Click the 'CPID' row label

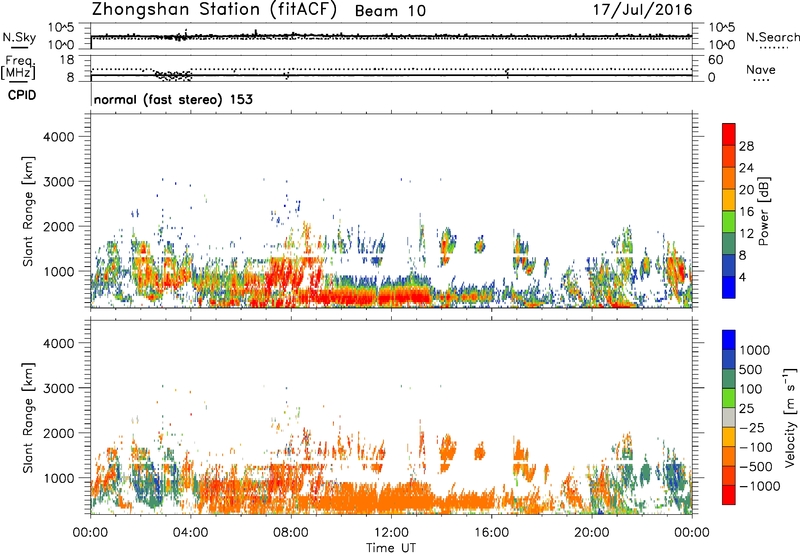click(x=22, y=95)
